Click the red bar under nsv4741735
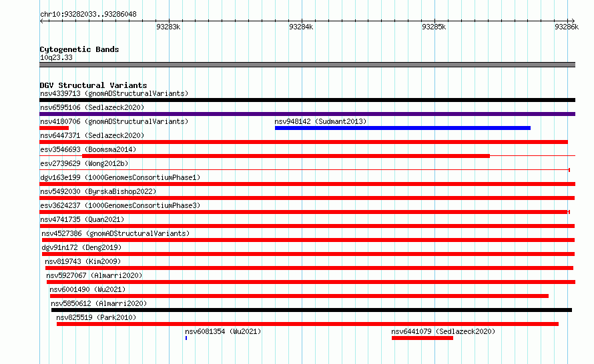Viewport: 594px width, 364px height. 307,226
